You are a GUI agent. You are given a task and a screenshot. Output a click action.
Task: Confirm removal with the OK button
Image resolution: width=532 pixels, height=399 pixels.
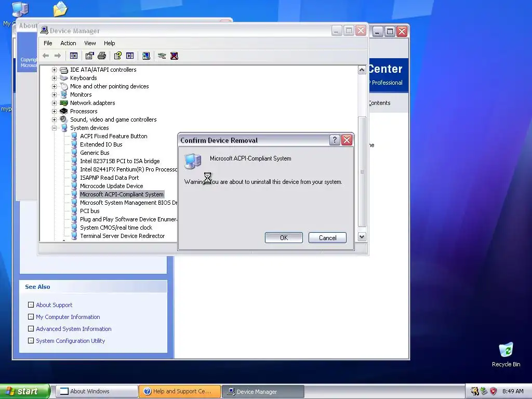coord(284,238)
